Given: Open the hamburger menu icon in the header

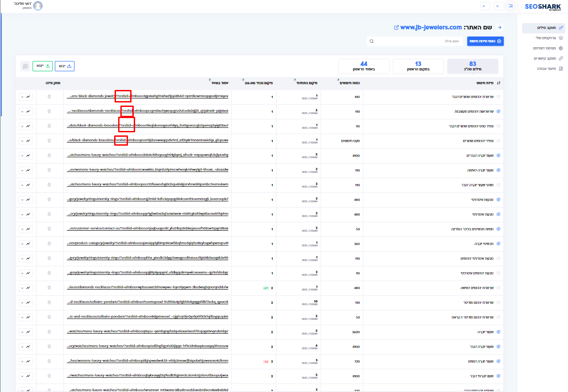Looking at the screenshot, I should click(510, 6).
